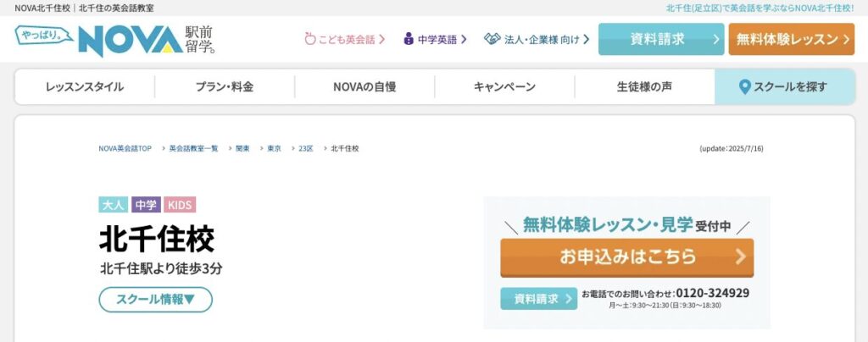Click the apple icon beside こども英会話

(x=310, y=39)
